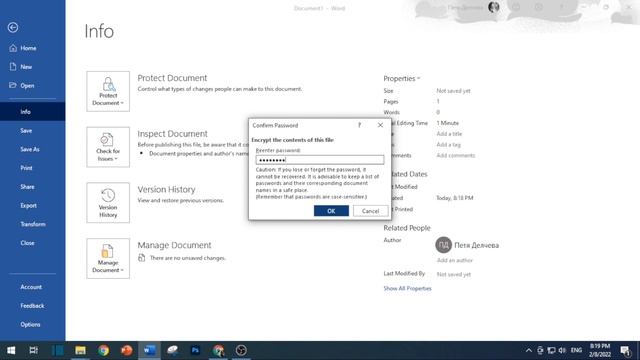This screenshot has height=360, width=640.
Task: Expand the Protect Document dropdown button
Action: [x=108, y=91]
